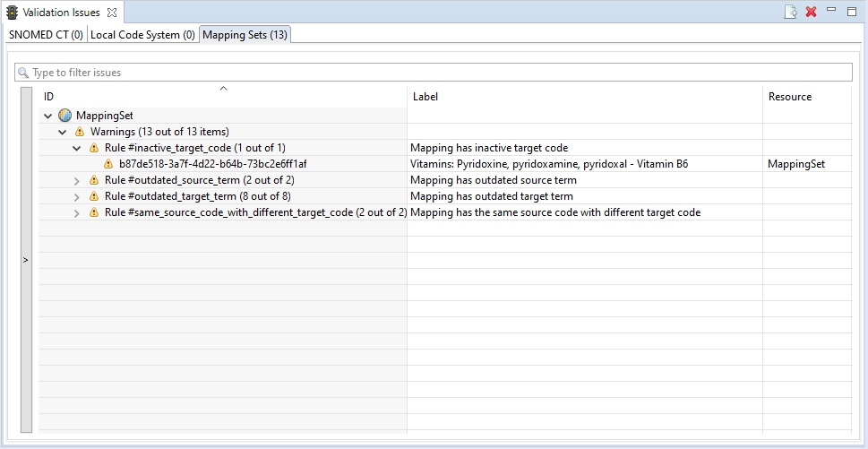
Task: Click the red X clear issues icon
Action: point(811,12)
